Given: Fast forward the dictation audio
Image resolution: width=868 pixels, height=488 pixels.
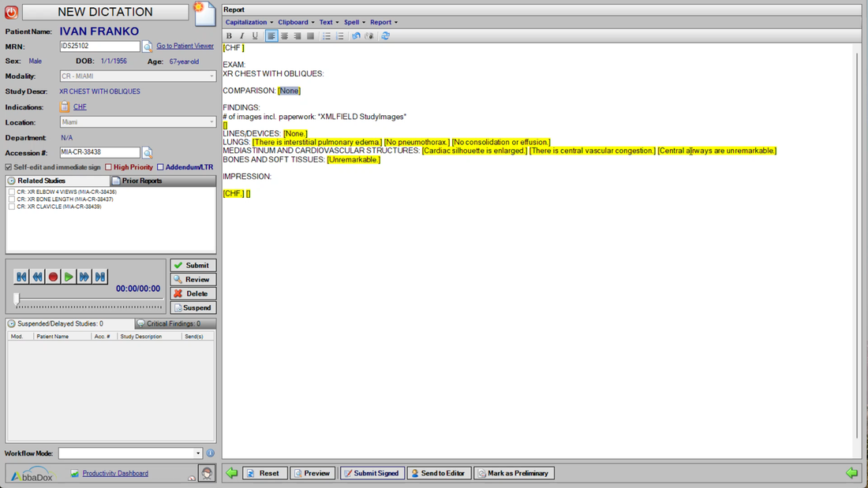Looking at the screenshot, I should pos(84,277).
